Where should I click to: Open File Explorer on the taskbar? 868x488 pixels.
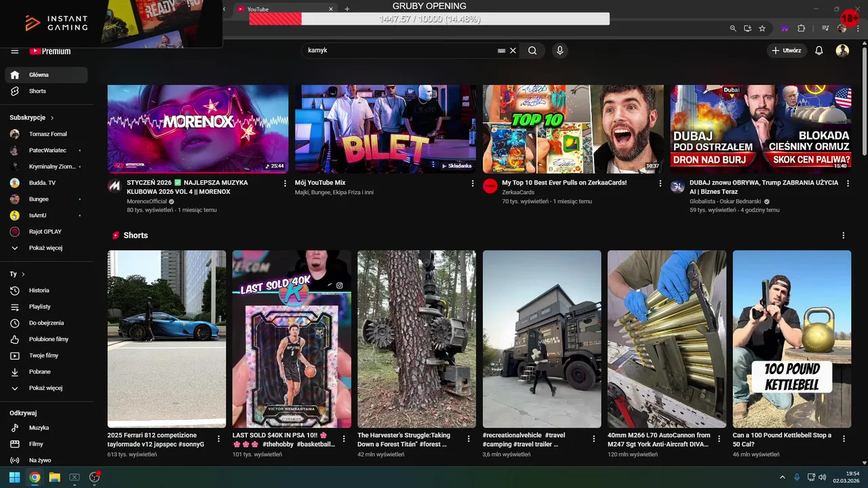54,477
